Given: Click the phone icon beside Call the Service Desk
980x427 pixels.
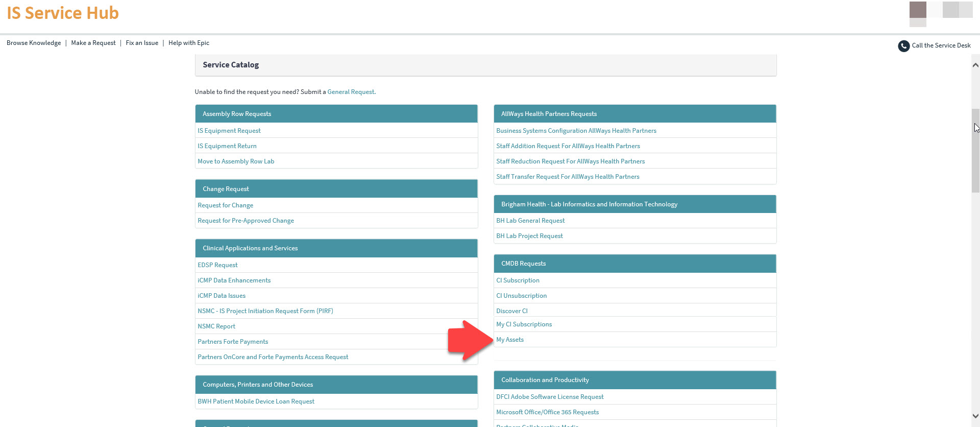Looking at the screenshot, I should (903, 46).
